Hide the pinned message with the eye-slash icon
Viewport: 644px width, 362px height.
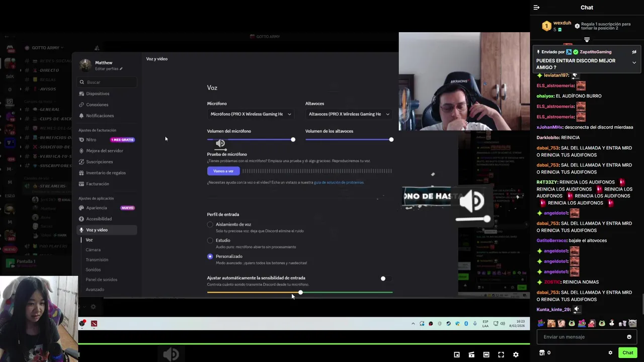pyautogui.click(x=634, y=52)
